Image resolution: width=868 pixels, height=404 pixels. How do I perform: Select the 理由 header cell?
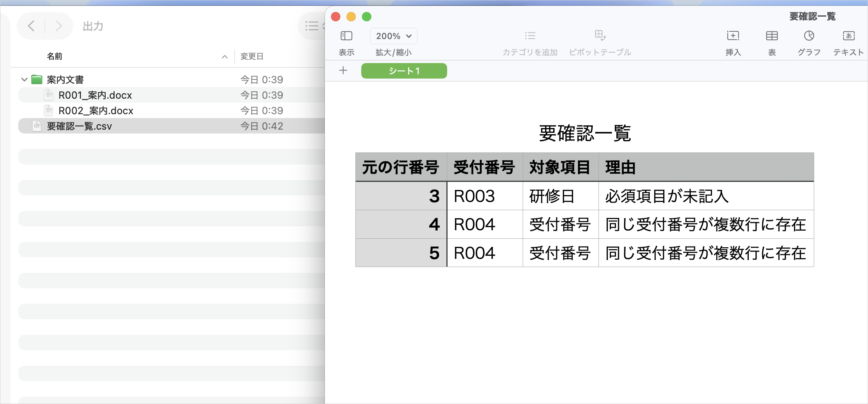[x=706, y=167]
